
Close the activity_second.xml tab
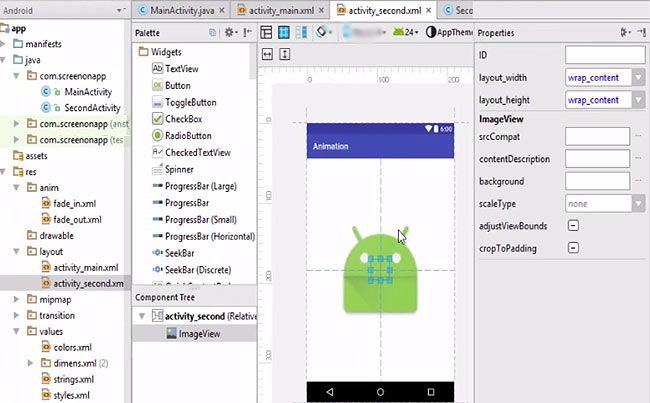[x=429, y=10]
